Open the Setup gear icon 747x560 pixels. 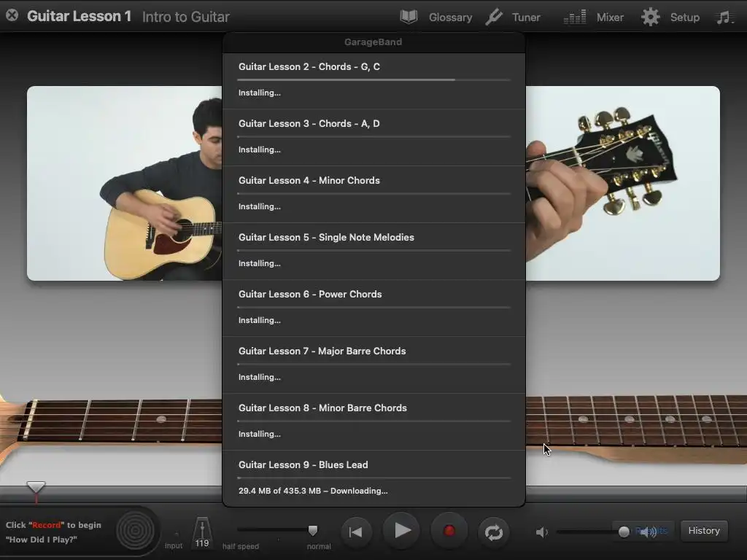(x=650, y=17)
